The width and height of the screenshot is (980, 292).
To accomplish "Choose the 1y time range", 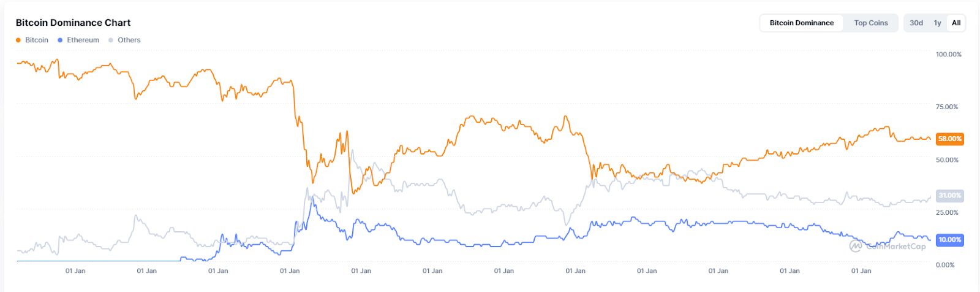I will coord(937,23).
